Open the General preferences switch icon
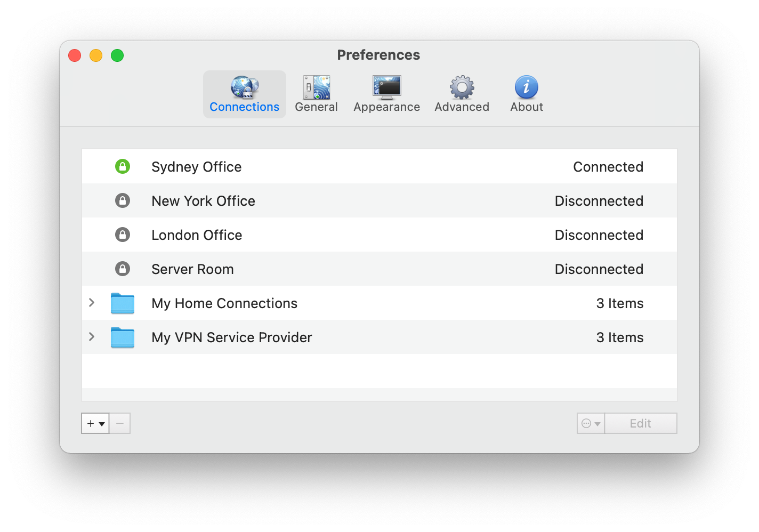Image resolution: width=759 pixels, height=532 pixels. (x=316, y=87)
